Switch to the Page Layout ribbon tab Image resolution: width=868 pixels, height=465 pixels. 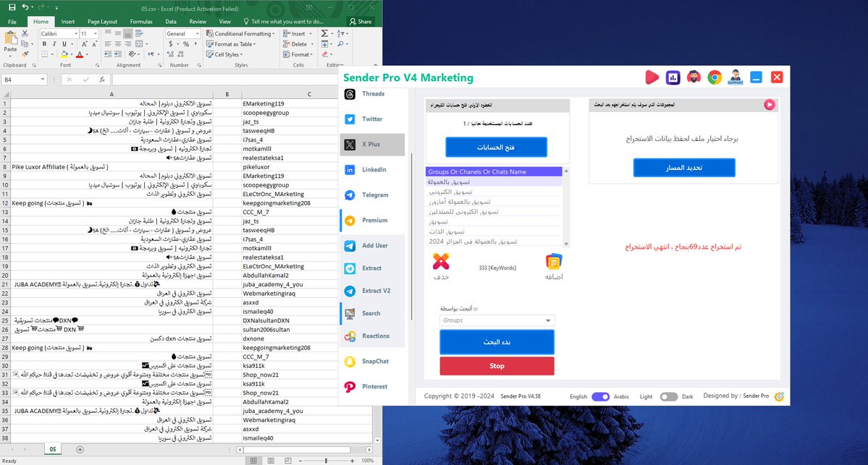tap(102, 22)
